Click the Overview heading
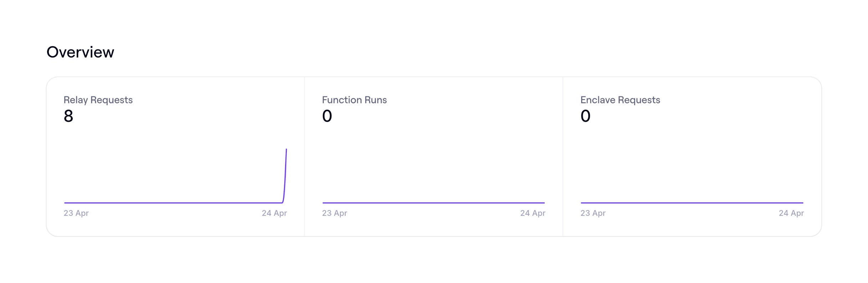868x283 pixels. click(80, 52)
